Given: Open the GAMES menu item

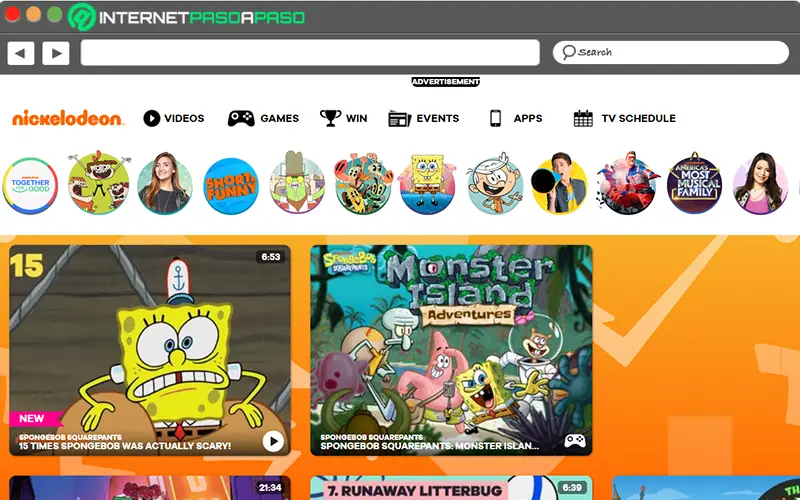Looking at the screenshot, I should point(280,118).
